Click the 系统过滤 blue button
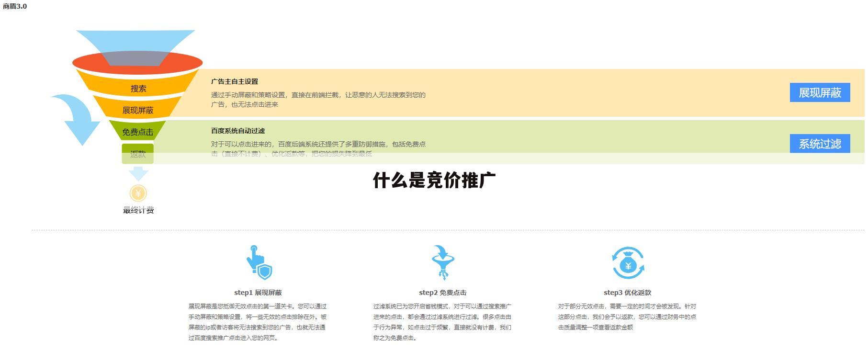Screen dimensions: 868x362 (820, 144)
